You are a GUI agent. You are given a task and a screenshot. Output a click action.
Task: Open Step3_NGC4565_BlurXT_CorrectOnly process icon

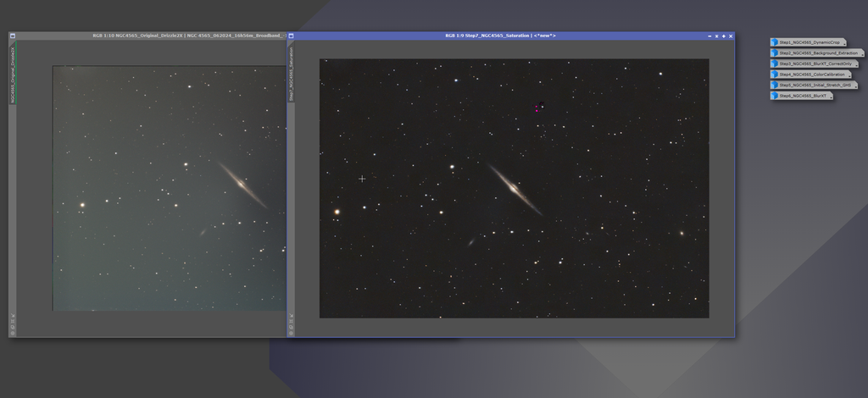tap(815, 64)
